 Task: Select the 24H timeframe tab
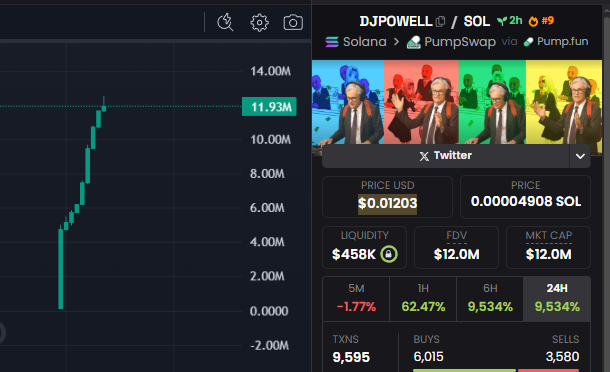pyautogui.click(x=557, y=298)
